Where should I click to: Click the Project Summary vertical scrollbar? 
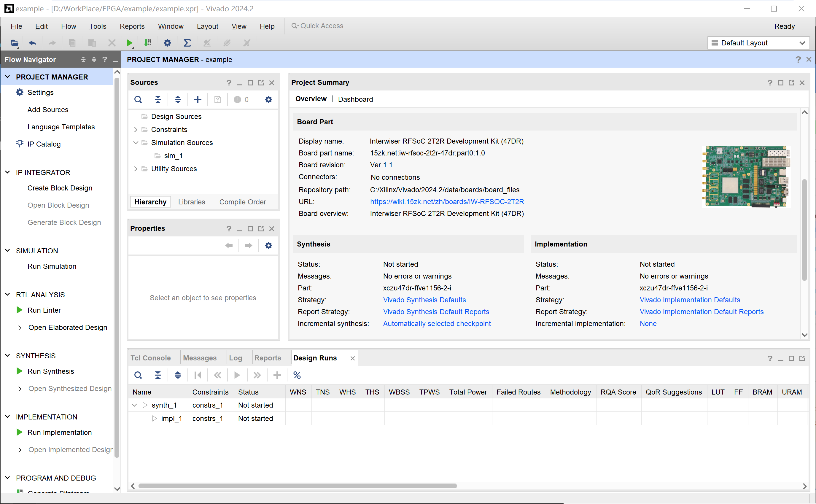pyautogui.click(x=804, y=230)
